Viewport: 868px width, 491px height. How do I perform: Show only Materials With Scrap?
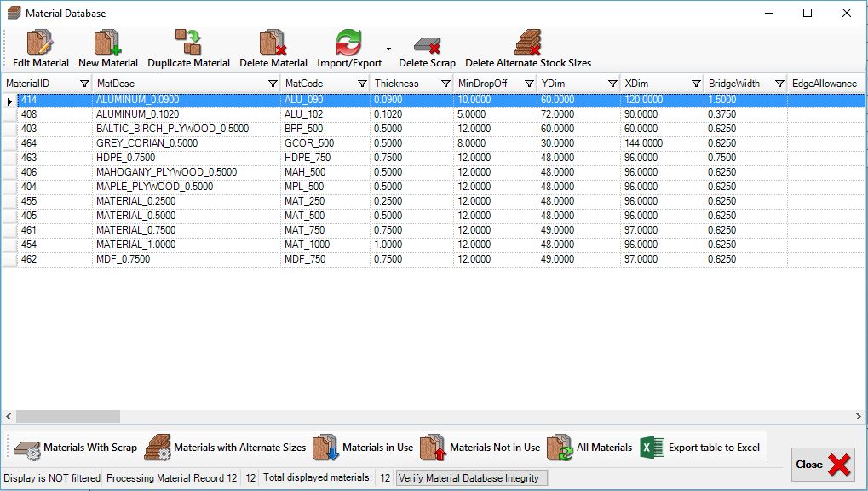pyautogui.click(x=76, y=447)
